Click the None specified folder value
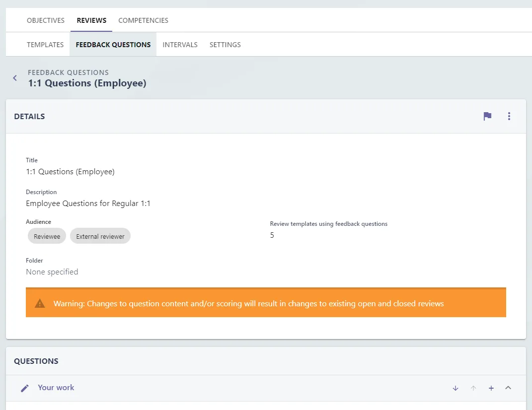Viewport: 532px width, 410px height. click(x=52, y=272)
